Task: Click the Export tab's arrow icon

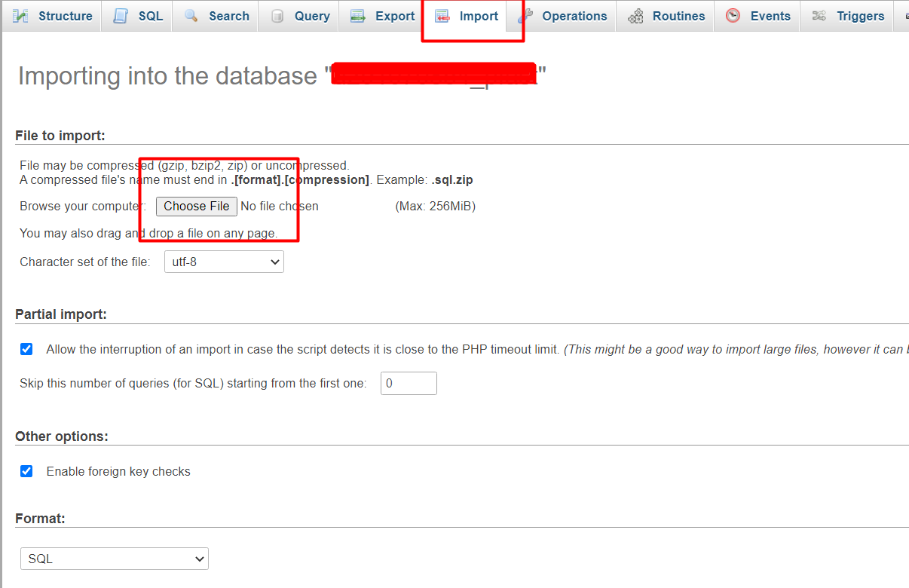Action: pyautogui.click(x=358, y=16)
